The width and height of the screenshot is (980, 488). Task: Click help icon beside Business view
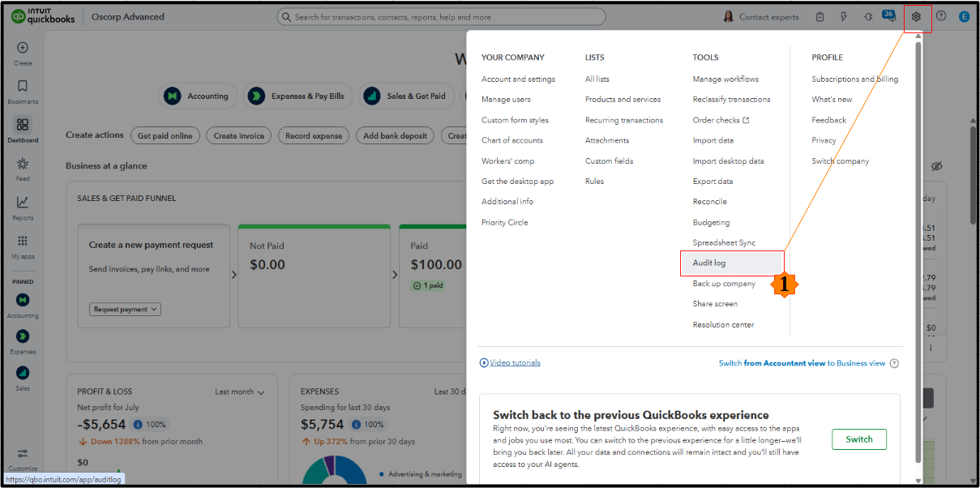point(894,363)
